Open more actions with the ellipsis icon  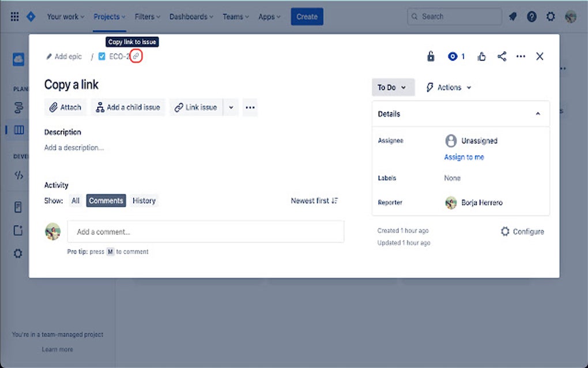pos(521,56)
